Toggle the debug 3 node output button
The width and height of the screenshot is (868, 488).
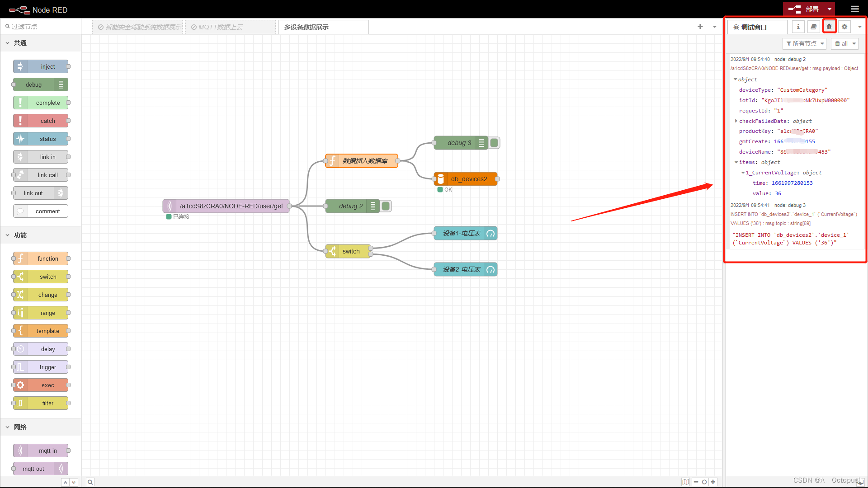(x=494, y=143)
